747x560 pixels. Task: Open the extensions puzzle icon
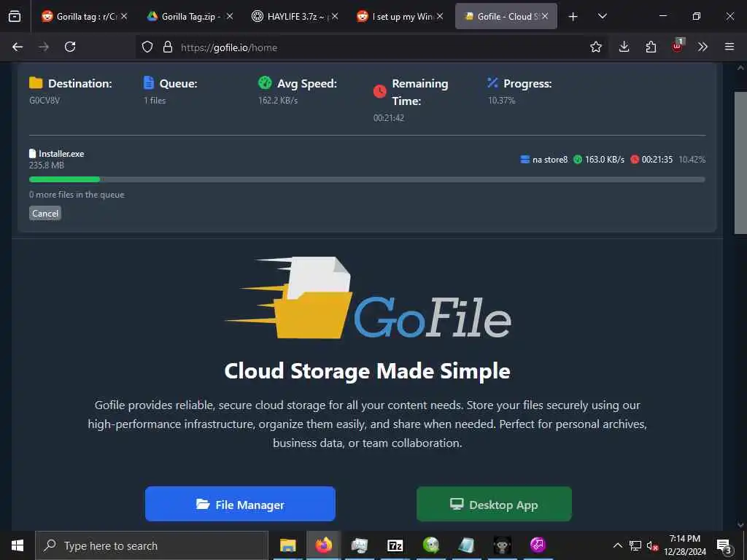[651, 47]
